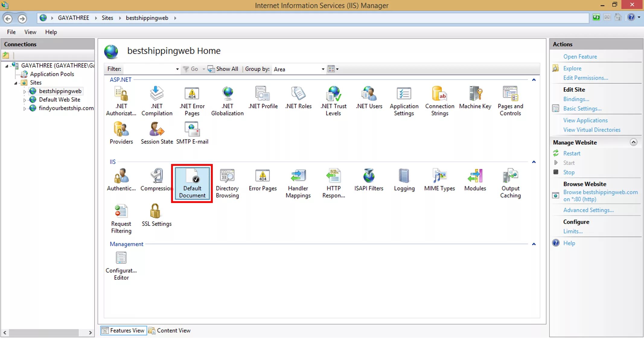Open the Machine Key icon

tap(475, 94)
